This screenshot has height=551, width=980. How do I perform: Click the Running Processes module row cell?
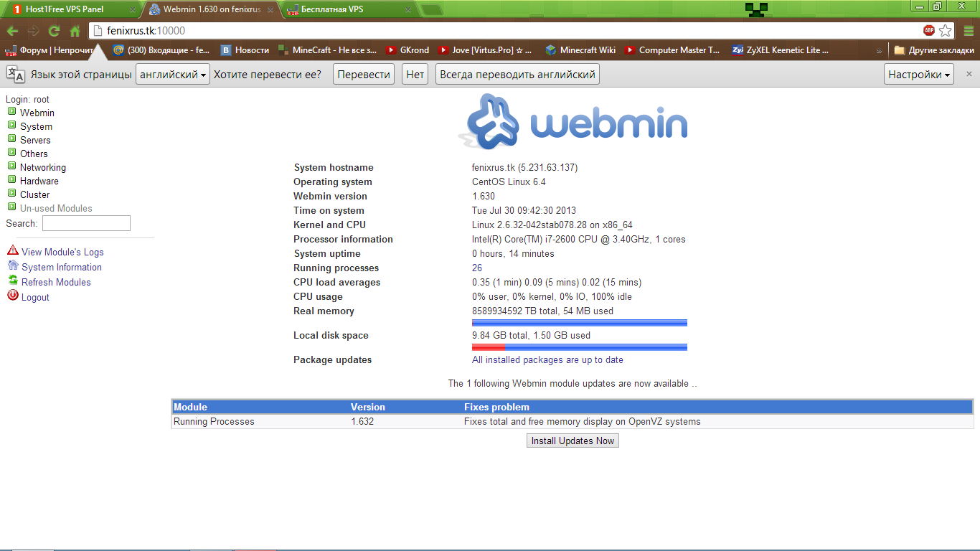214,421
